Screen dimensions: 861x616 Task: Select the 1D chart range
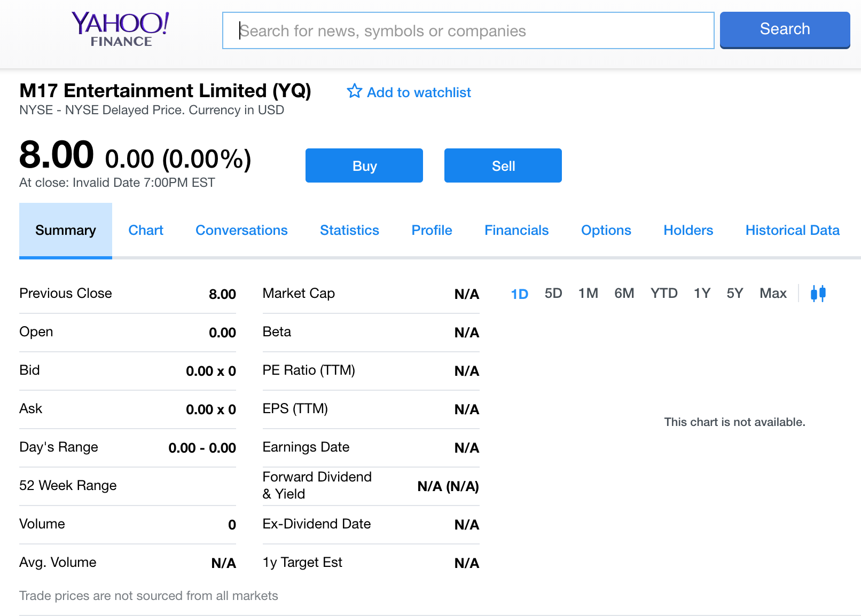pyautogui.click(x=519, y=294)
